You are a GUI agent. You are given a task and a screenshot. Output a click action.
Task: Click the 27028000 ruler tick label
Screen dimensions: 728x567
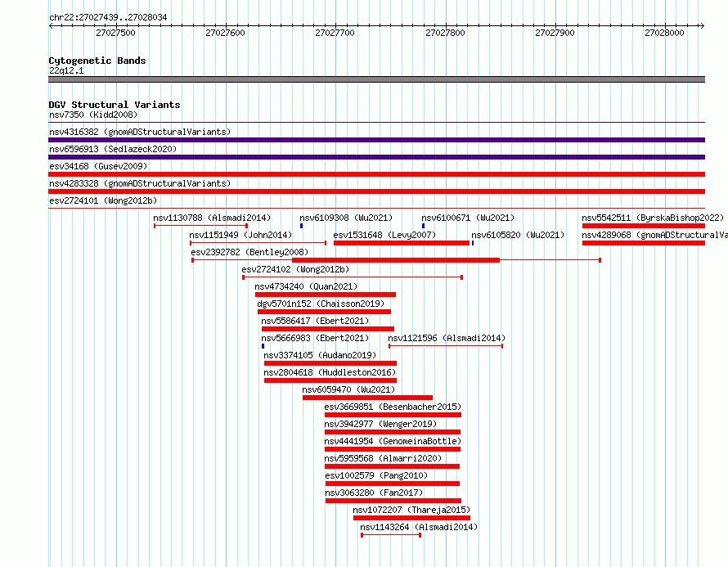coord(664,33)
